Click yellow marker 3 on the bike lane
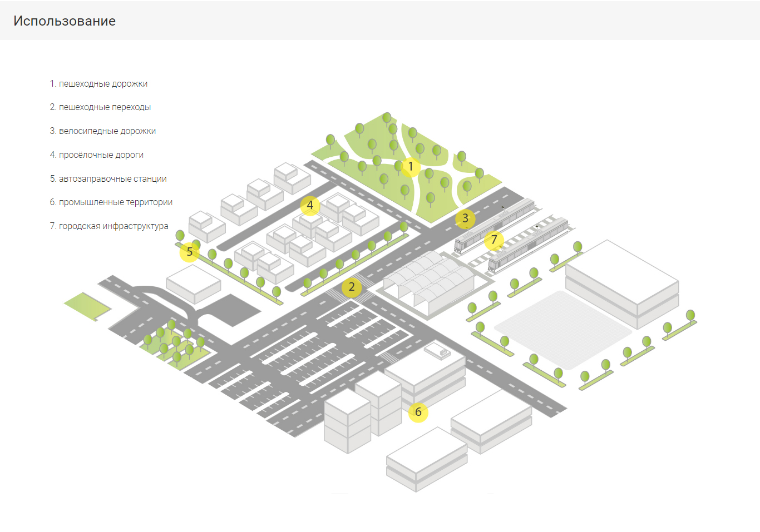This screenshot has width=760, height=532. 466,218
